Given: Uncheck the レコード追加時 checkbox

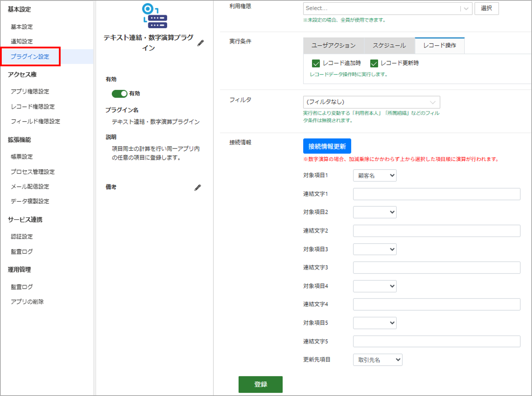Looking at the screenshot, I should 316,63.
